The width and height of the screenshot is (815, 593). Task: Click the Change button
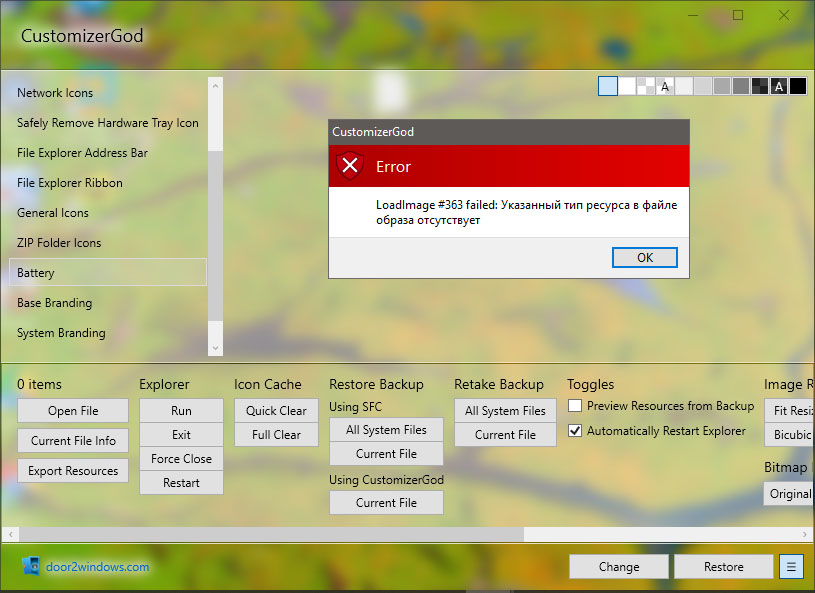click(x=619, y=566)
